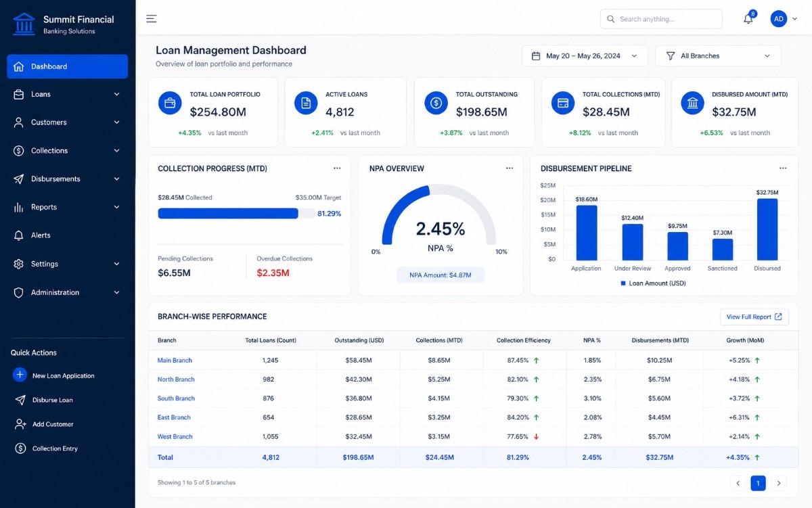Click the search magnifier icon
This screenshot has width=812, height=508.
[x=611, y=19]
